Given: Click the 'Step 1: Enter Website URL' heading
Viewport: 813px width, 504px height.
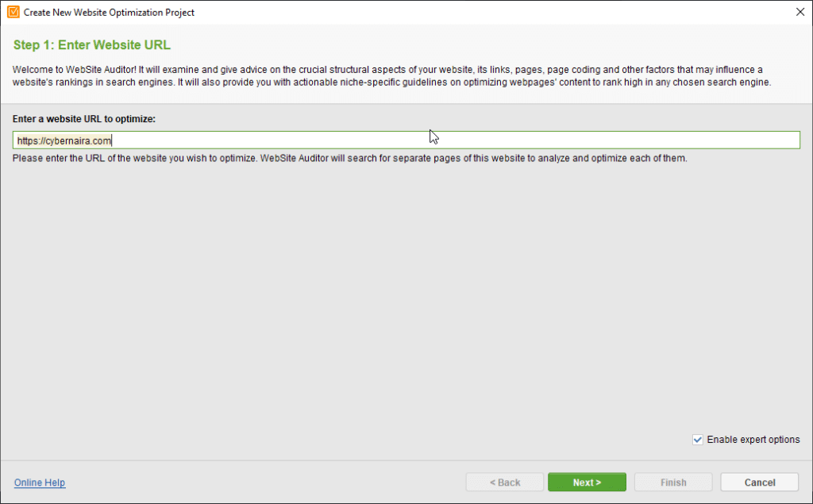Looking at the screenshot, I should [x=91, y=44].
